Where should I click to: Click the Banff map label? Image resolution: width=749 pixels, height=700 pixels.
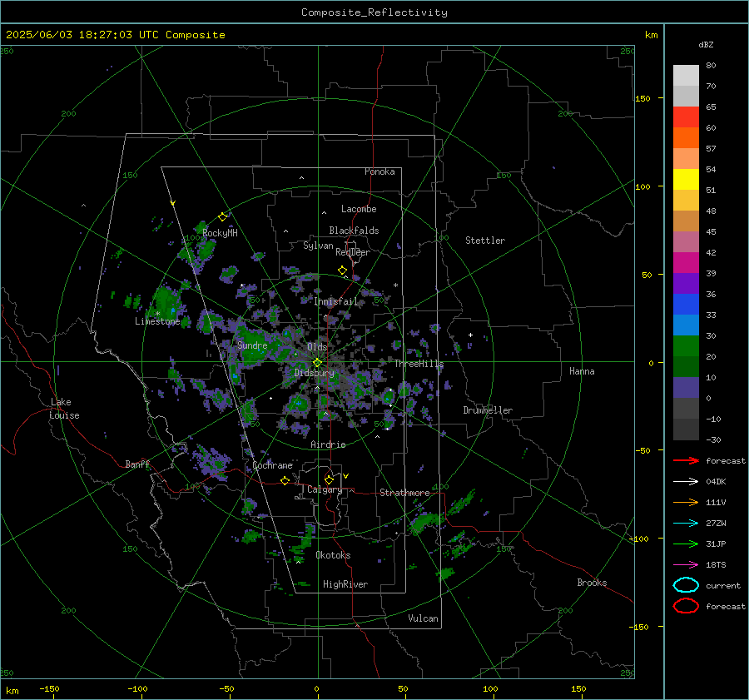(x=137, y=464)
